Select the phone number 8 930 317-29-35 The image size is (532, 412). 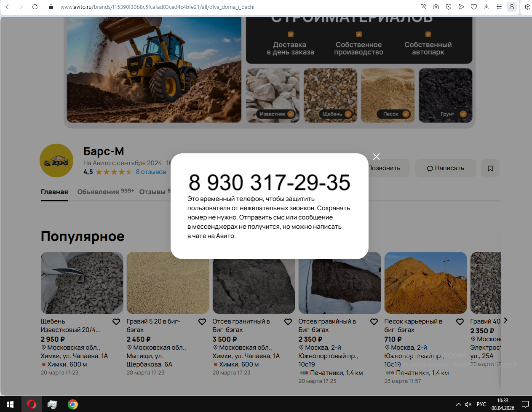(x=270, y=182)
